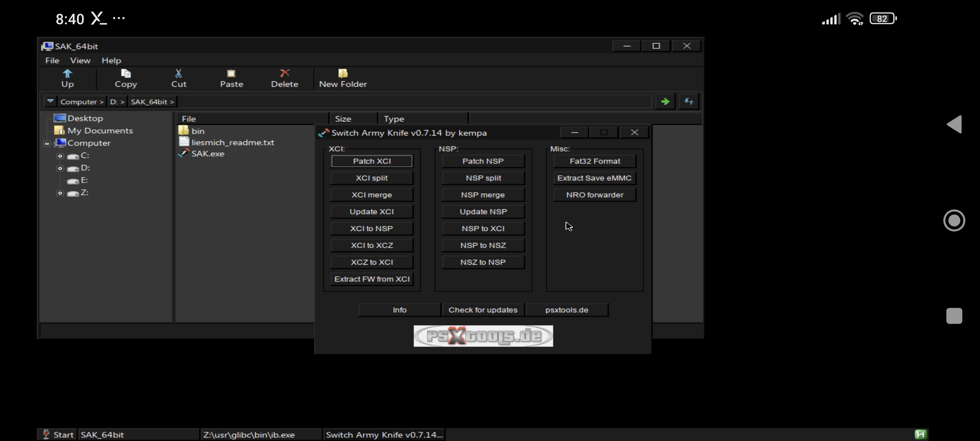Select SAK.exe in file list
Viewport: 980px width, 441px height.
(208, 154)
